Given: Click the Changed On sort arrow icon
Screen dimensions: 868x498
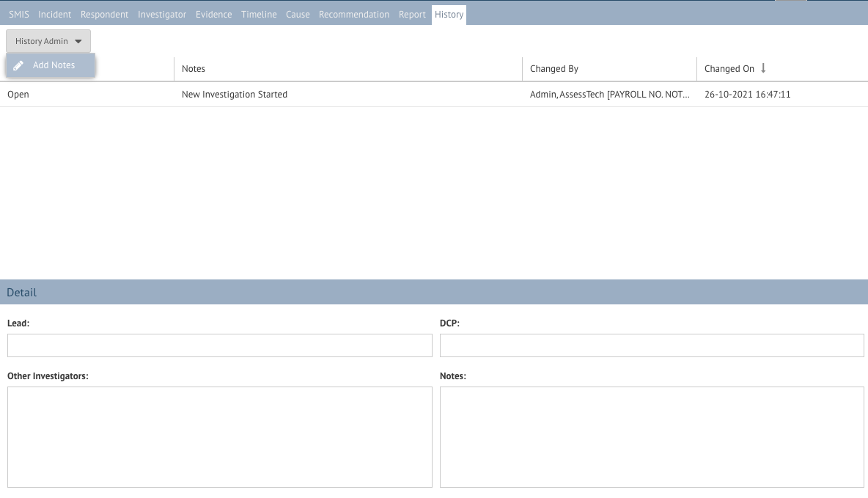Looking at the screenshot, I should point(763,68).
